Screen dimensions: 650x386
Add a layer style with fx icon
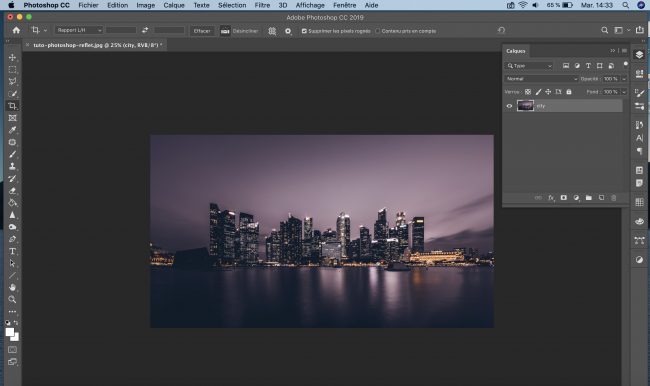click(x=551, y=198)
